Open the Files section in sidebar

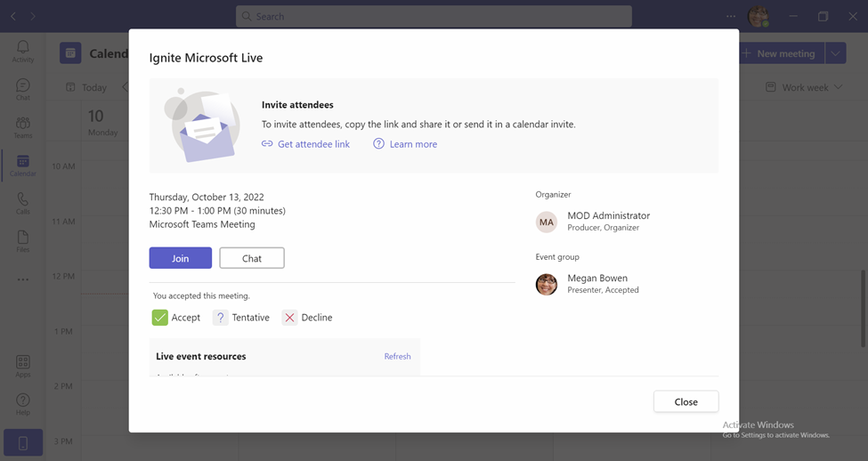(22, 241)
